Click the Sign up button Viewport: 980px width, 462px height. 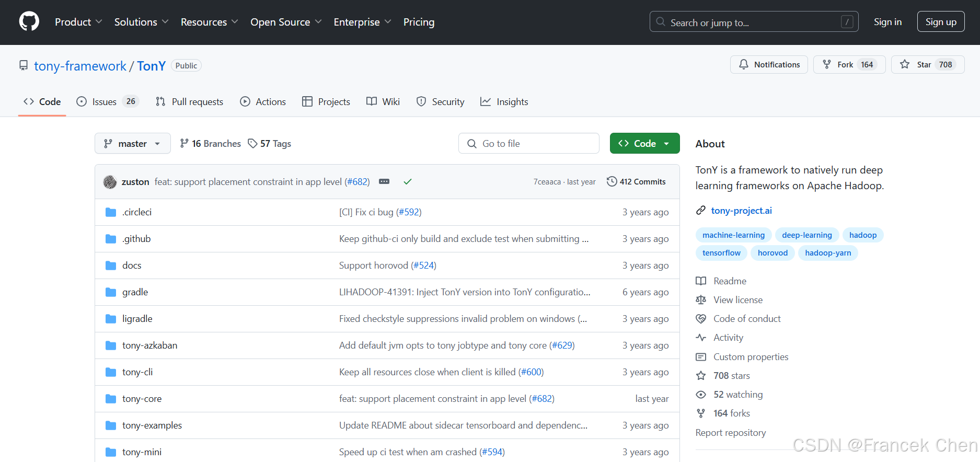[x=940, y=22]
